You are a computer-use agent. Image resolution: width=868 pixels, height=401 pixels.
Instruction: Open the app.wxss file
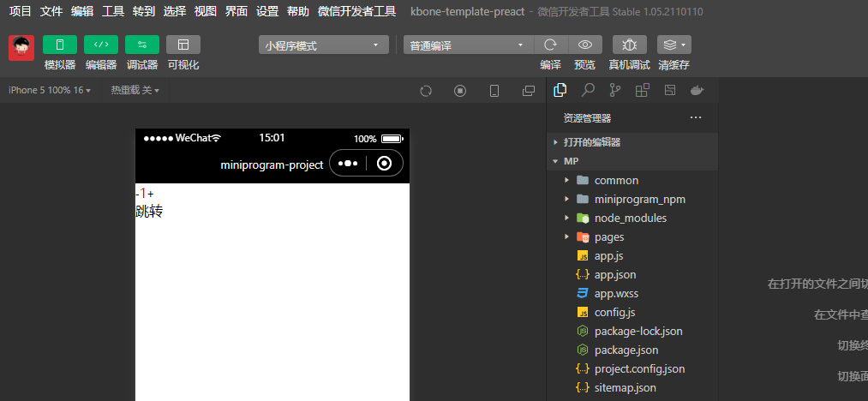click(x=632, y=294)
